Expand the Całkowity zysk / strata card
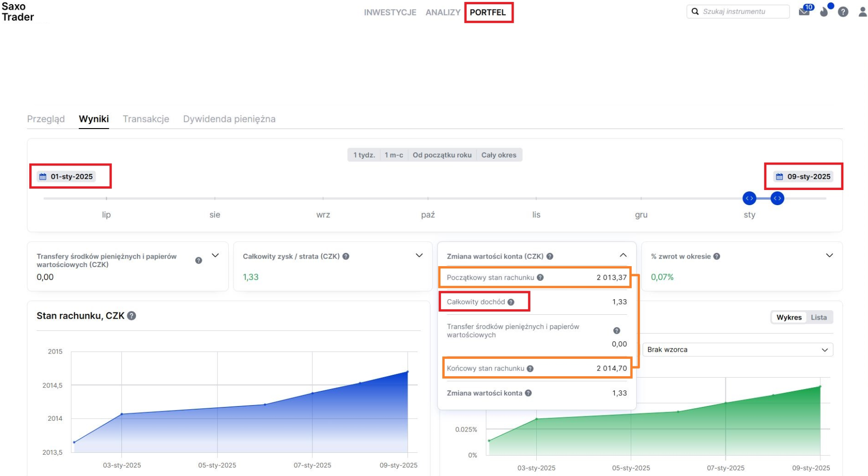The width and height of the screenshot is (868, 476). [419, 256]
